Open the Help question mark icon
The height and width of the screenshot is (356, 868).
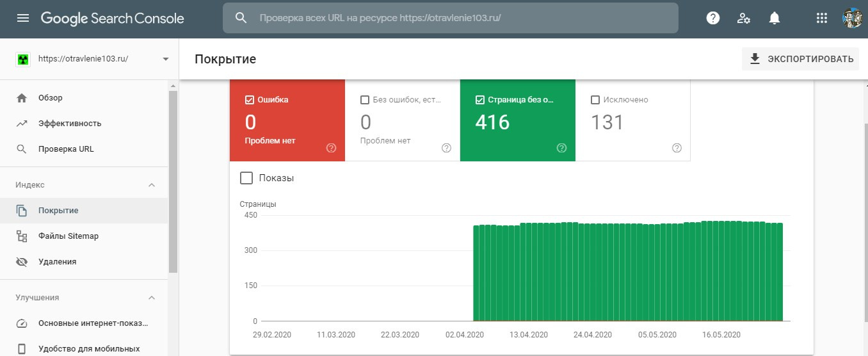pyautogui.click(x=713, y=18)
